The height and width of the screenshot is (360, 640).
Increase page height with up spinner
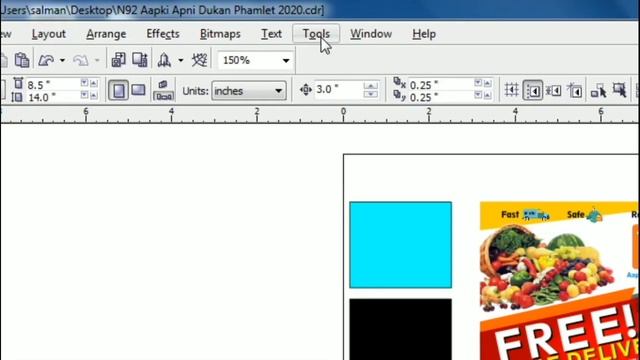tap(94, 96)
